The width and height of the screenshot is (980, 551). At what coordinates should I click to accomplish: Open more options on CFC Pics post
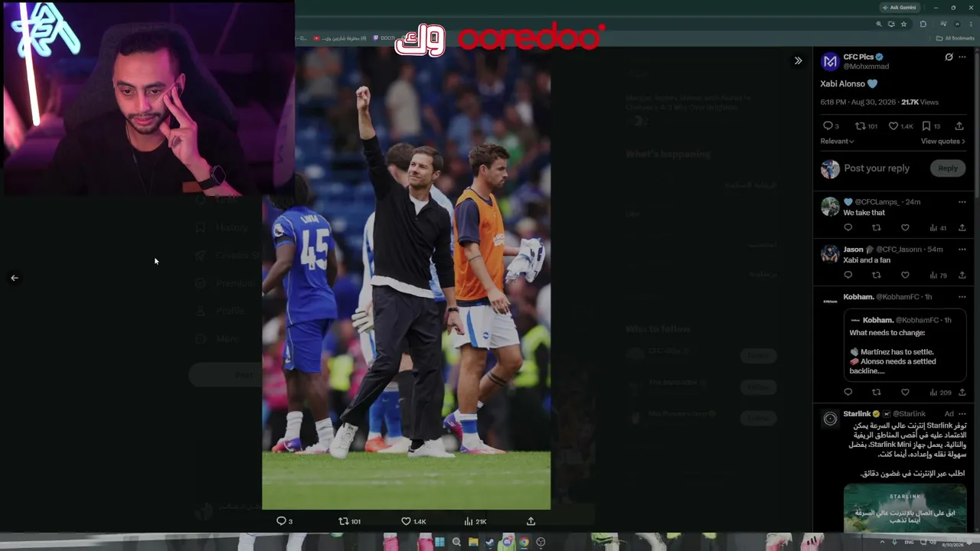pyautogui.click(x=962, y=57)
